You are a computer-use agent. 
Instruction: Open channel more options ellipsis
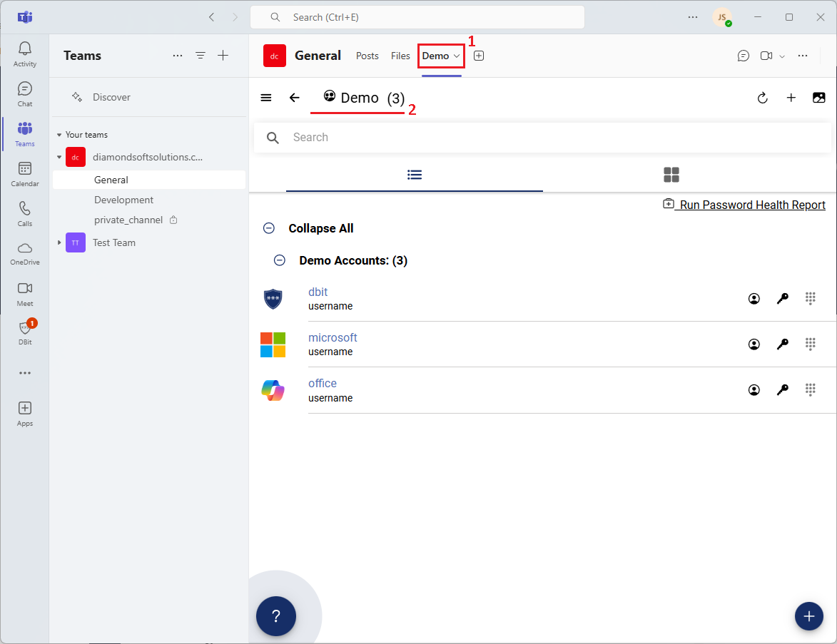click(x=802, y=56)
